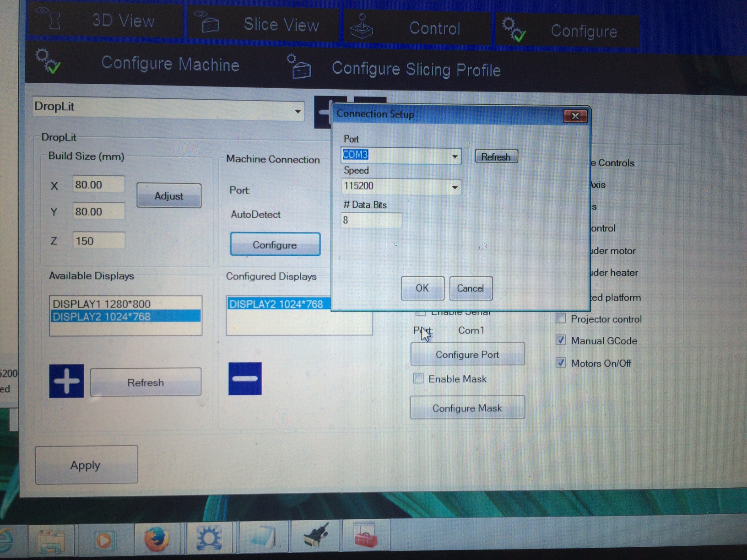
Task: Enable the Mask checkbox
Action: 418,378
